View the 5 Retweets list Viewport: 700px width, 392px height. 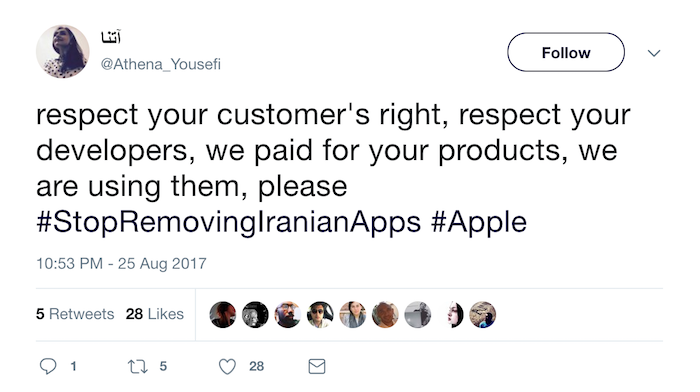(x=75, y=314)
